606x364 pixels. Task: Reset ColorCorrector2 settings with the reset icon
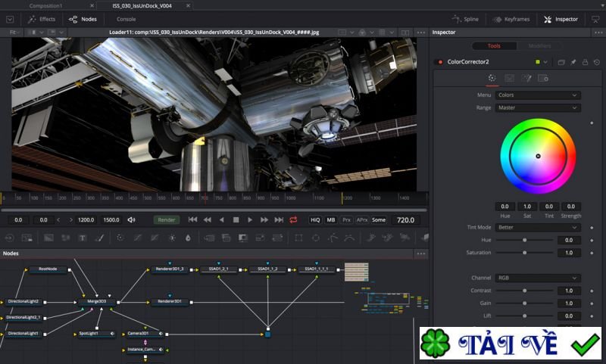(595, 62)
